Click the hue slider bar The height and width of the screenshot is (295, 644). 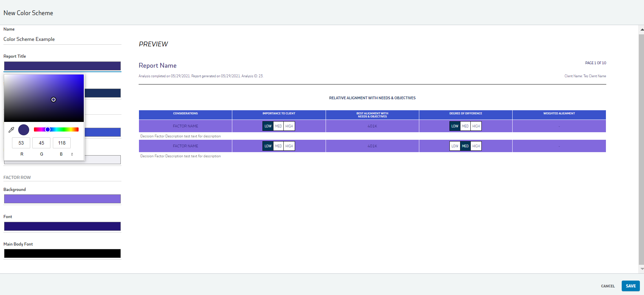56,129
